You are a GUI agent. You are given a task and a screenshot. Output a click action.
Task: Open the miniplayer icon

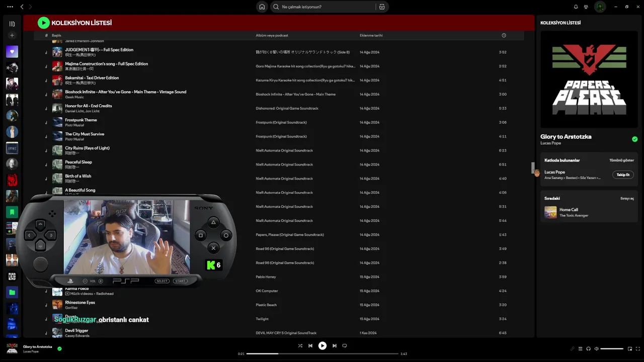[629, 349]
